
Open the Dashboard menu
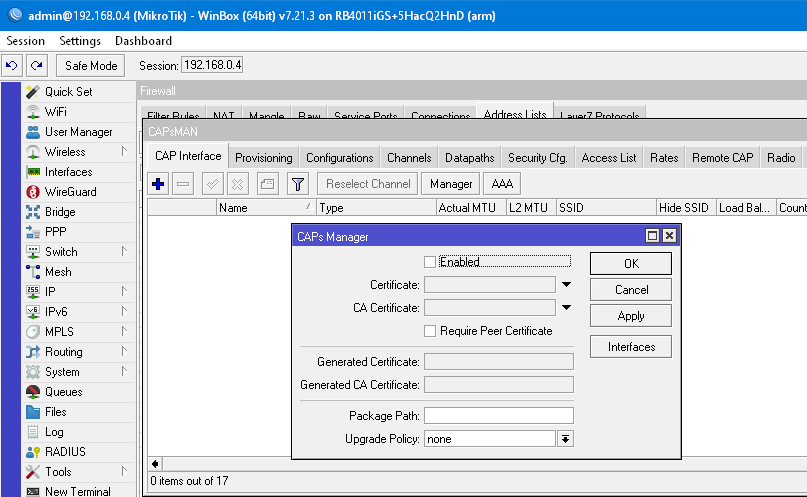tap(143, 41)
